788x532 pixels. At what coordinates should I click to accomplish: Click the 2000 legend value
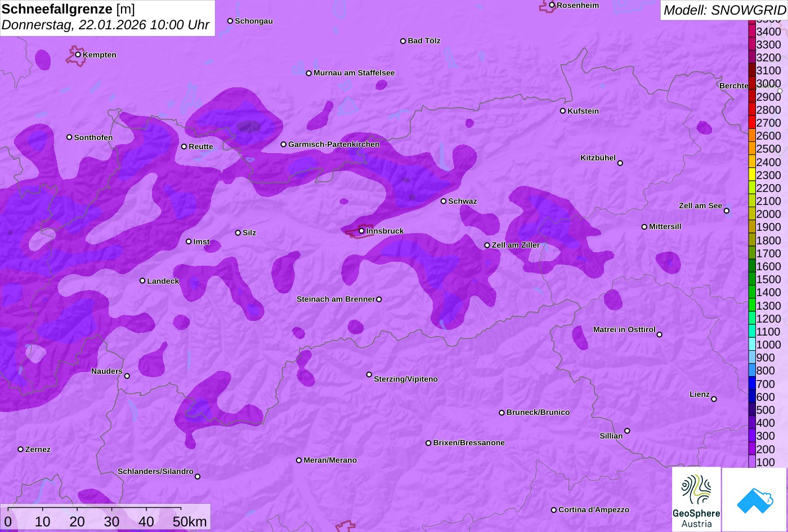point(769,214)
